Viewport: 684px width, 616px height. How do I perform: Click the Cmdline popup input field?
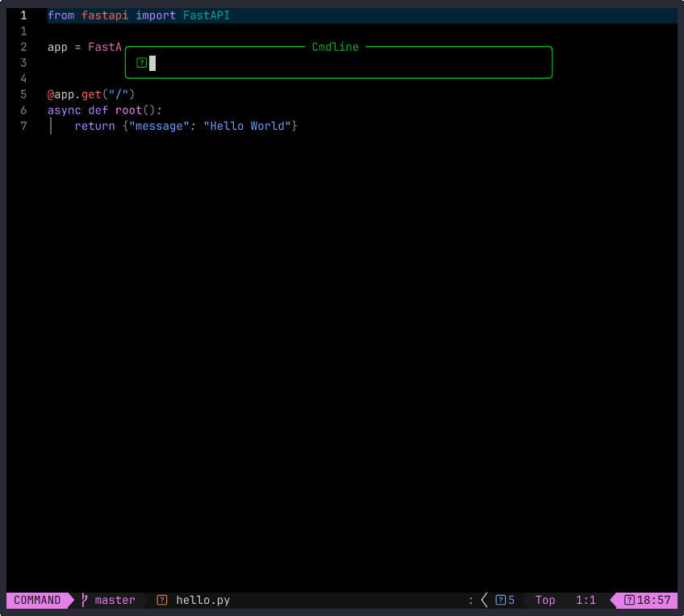(x=339, y=63)
